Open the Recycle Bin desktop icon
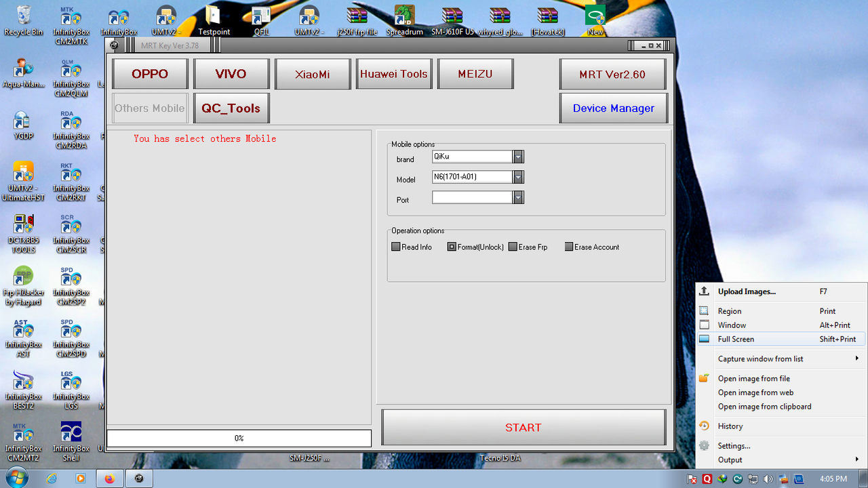The image size is (868, 488). pos(23,20)
